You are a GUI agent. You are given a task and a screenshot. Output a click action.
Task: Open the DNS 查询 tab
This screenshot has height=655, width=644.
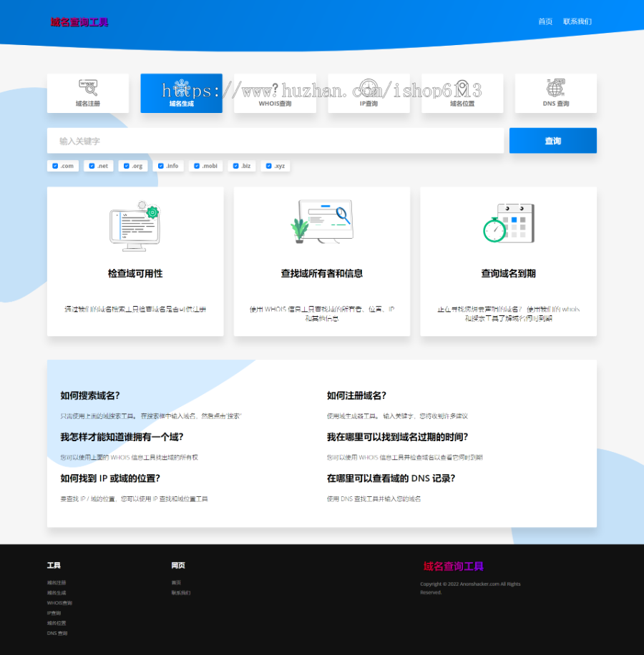556,94
